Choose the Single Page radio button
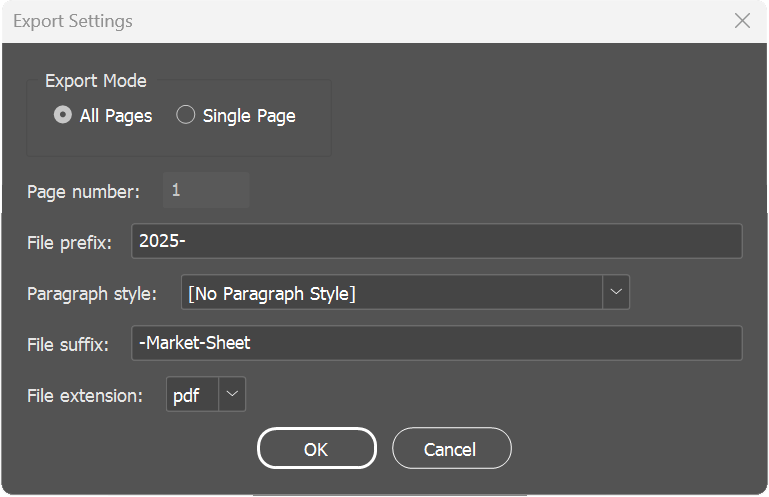 pos(185,115)
